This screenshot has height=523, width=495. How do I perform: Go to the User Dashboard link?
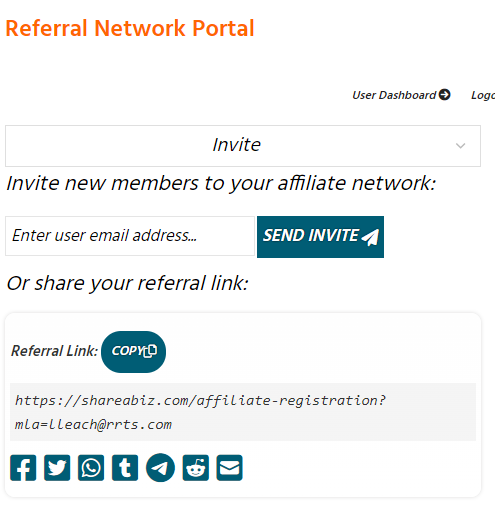point(401,95)
